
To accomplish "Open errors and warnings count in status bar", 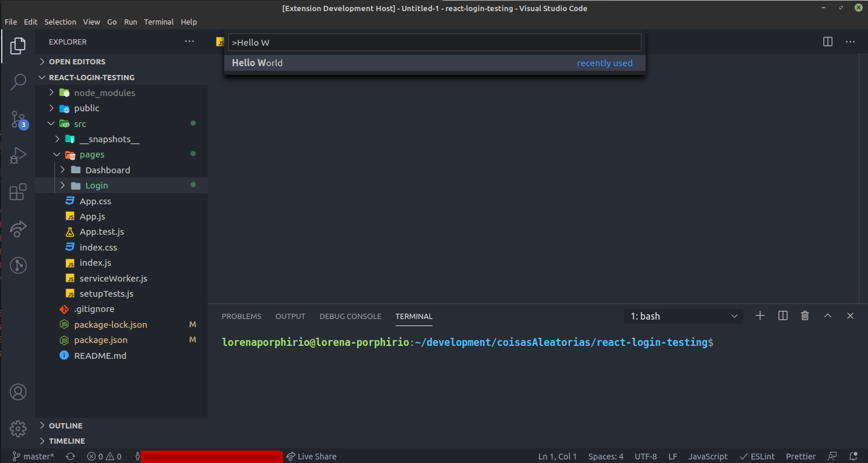I will [x=104, y=457].
